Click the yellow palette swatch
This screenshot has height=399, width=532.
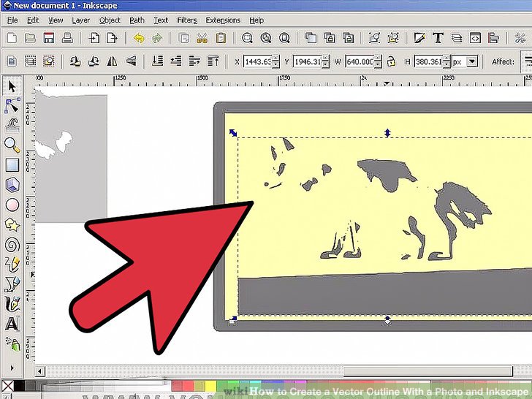(210, 385)
